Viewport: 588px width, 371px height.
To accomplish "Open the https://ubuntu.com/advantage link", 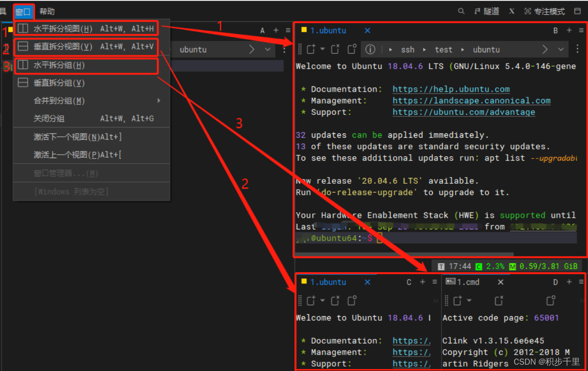I will click(464, 112).
